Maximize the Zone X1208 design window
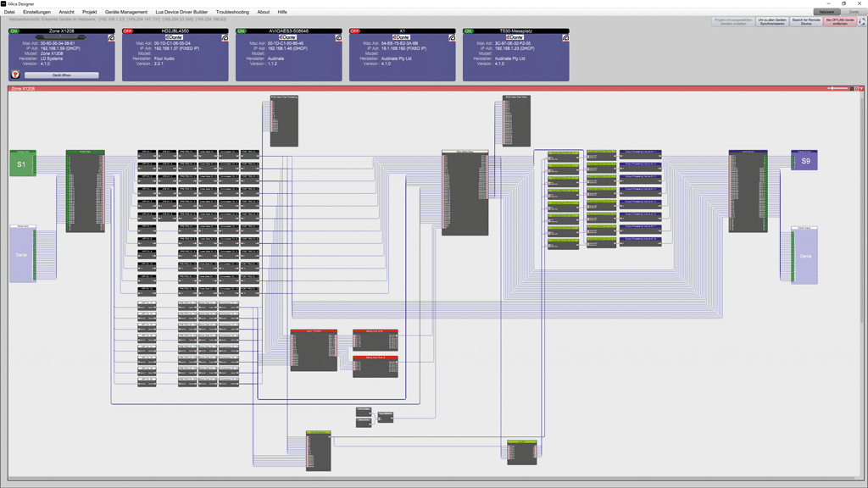The image size is (868, 488). (857, 88)
